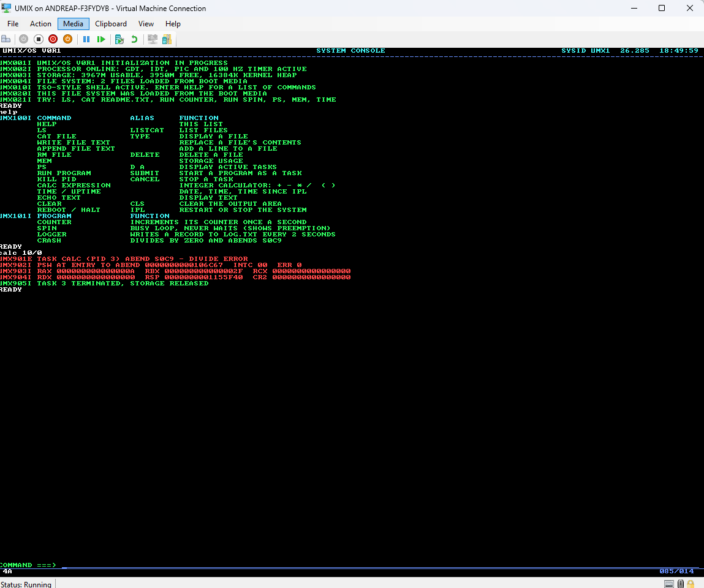The image size is (704, 588).
Task: Click the RUN PROGRAM command entry
Action: [x=64, y=173]
